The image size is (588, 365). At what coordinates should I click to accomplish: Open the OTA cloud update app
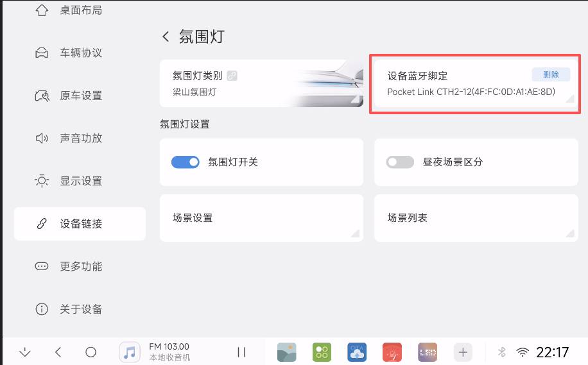(x=357, y=352)
